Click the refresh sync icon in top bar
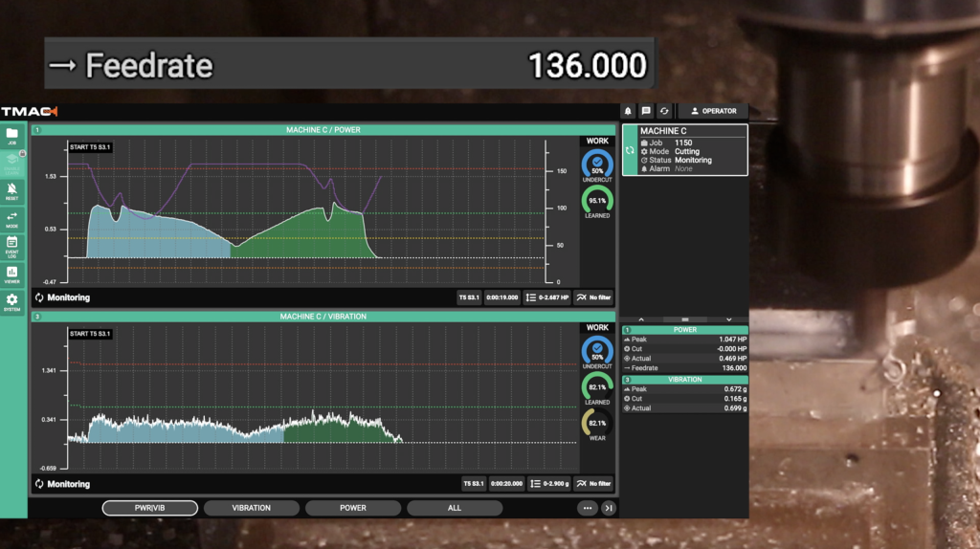The image size is (980, 549). 664,111
